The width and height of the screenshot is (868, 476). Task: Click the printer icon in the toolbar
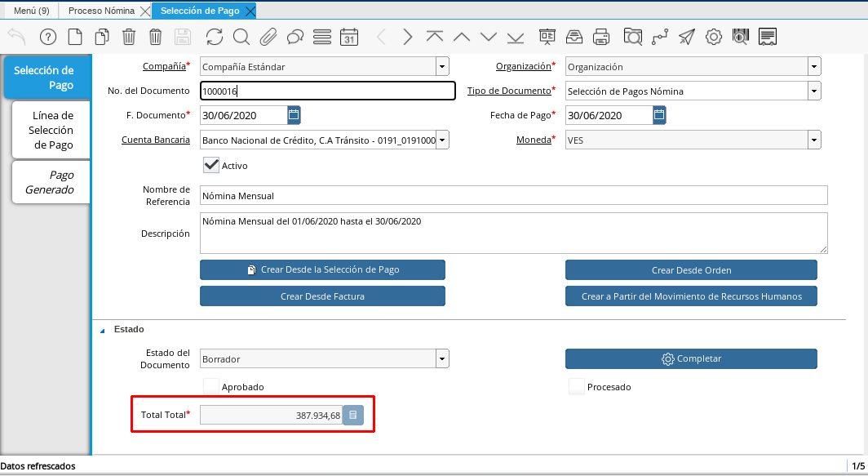click(x=601, y=37)
